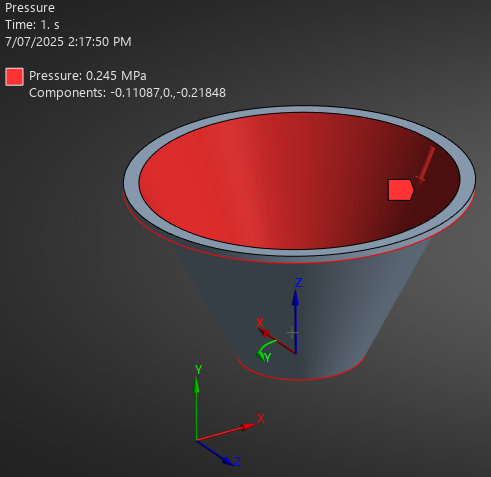Click the pressure direction arrow
Screen dimensions: 491x477
pos(425,166)
